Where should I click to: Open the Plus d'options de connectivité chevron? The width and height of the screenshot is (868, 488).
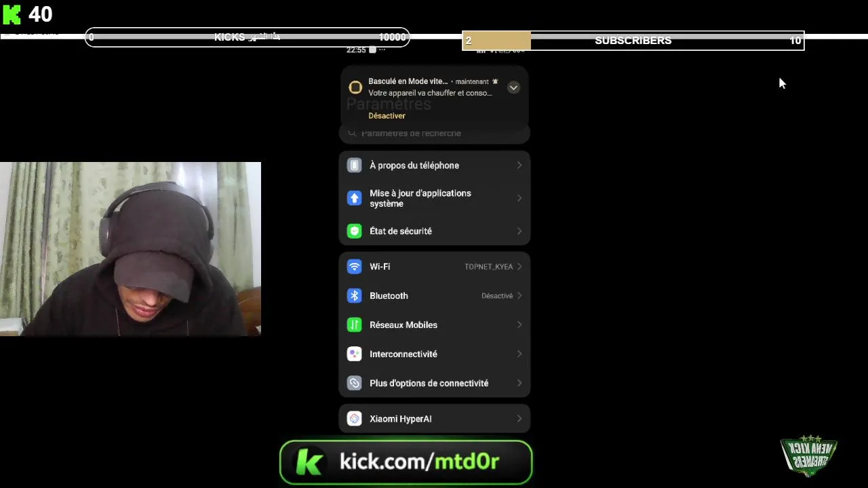[519, 383]
